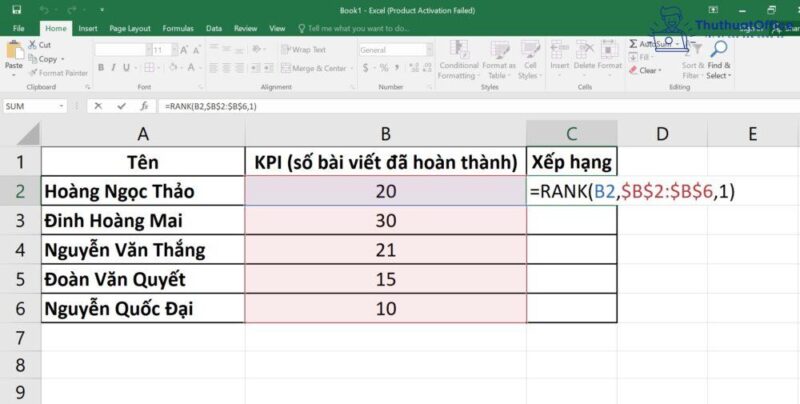Switch to the Formulas tab

[178, 29]
